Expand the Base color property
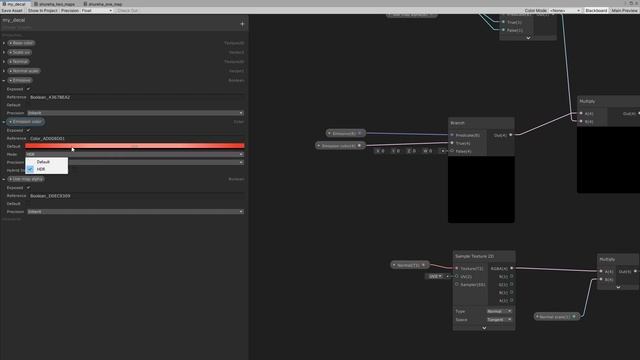The height and width of the screenshot is (360, 640). tap(4, 43)
